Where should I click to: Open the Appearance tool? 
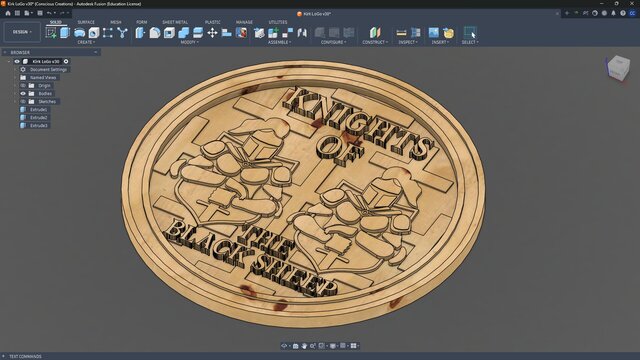coord(241,33)
